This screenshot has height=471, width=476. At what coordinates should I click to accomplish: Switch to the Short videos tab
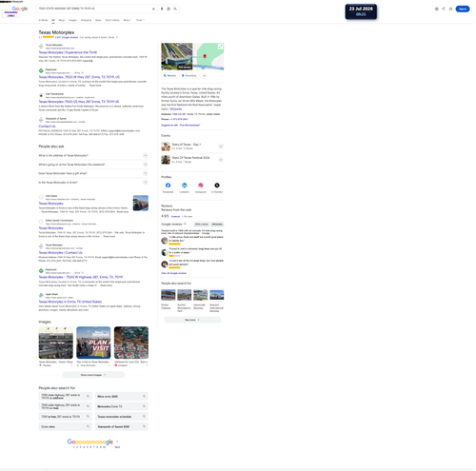(112, 20)
